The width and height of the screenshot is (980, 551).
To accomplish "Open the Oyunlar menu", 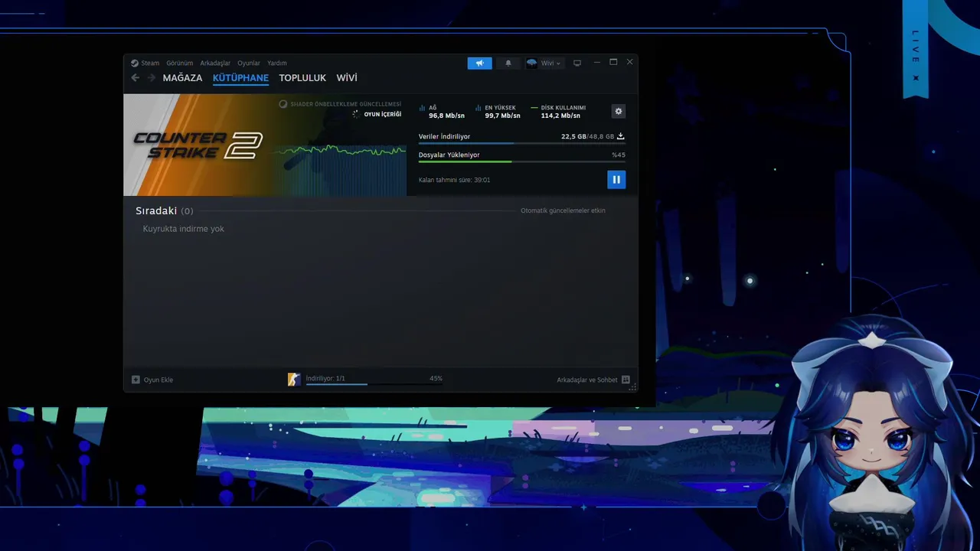I will coord(249,63).
